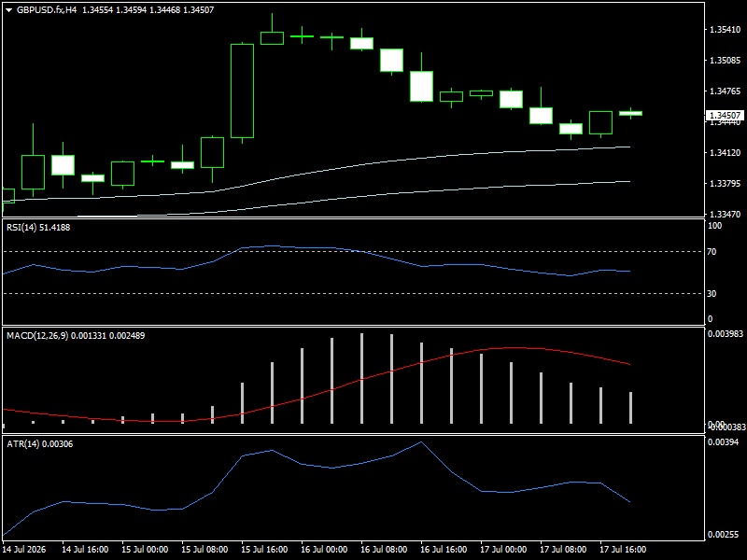The height and width of the screenshot is (560, 747).
Task: Click the 1.33795 price scale label
Action: click(726, 184)
